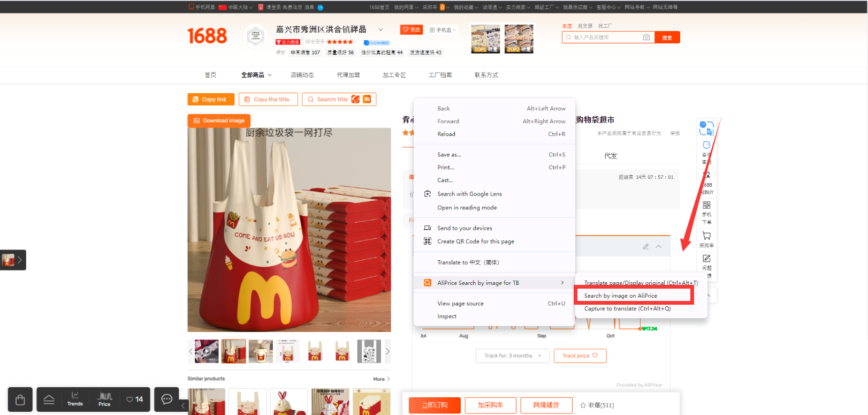Click the Download image button
This screenshot has width=868, height=415.
pos(219,121)
